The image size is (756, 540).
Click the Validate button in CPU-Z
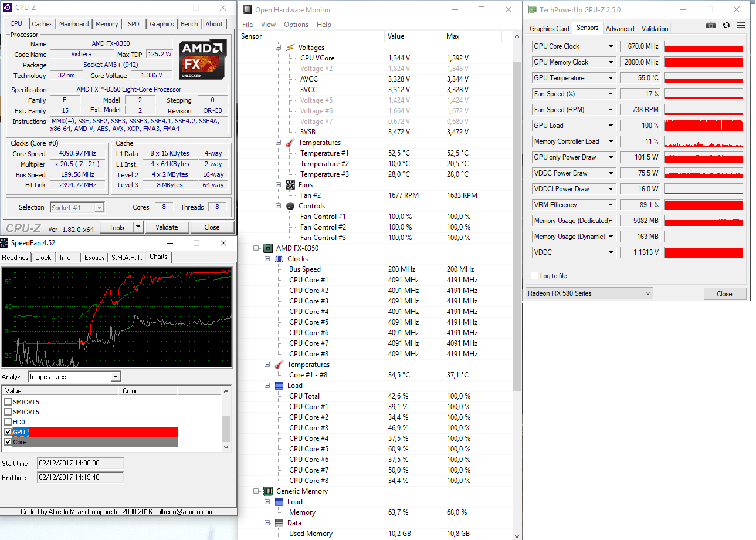pyautogui.click(x=167, y=227)
